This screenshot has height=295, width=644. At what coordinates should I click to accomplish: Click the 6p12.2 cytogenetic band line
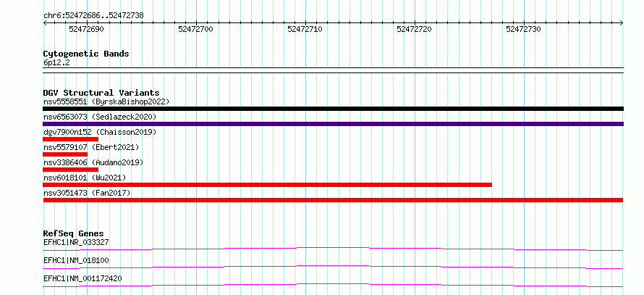click(333, 70)
